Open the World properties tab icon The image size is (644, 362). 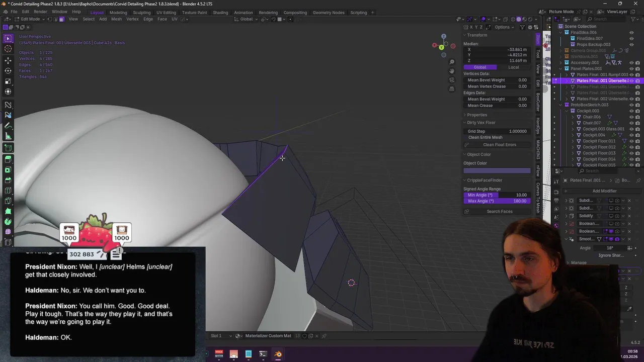[556, 226]
